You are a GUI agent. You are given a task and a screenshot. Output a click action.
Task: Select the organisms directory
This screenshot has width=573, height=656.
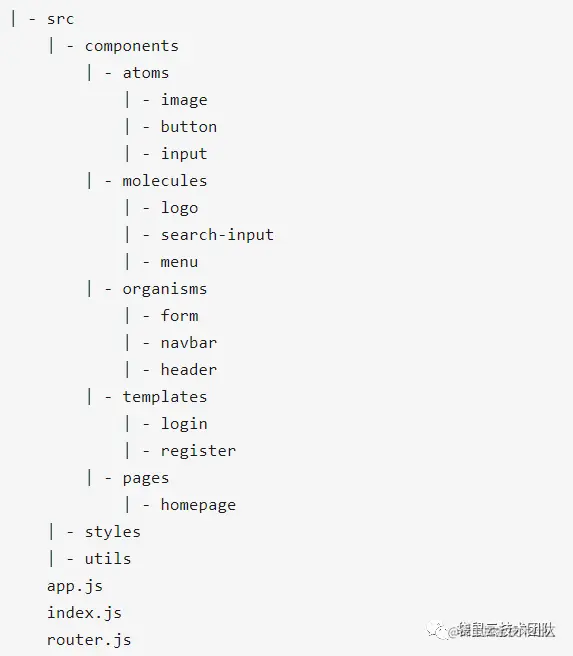(165, 289)
